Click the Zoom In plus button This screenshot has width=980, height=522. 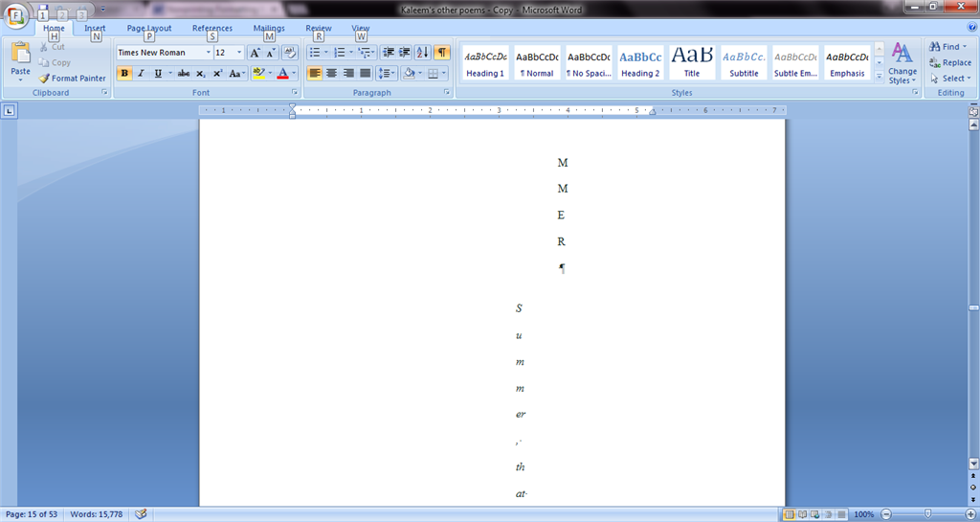(970, 514)
